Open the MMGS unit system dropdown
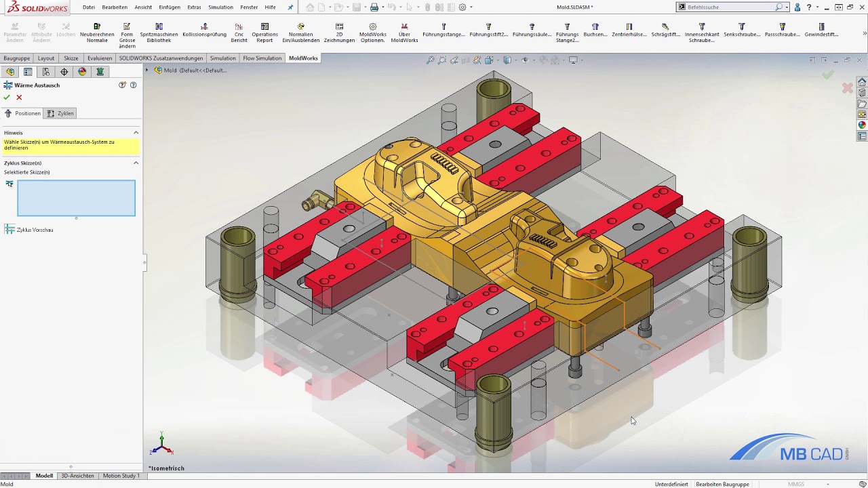The height and width of the screenshot is (488, 868). pyautogui.click(x=828, y=484)
